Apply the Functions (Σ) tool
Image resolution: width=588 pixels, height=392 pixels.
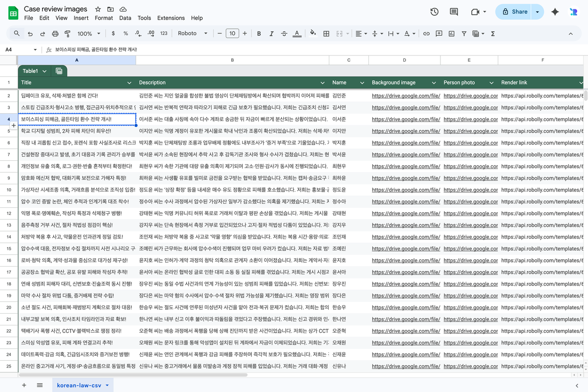click(493, 33)
